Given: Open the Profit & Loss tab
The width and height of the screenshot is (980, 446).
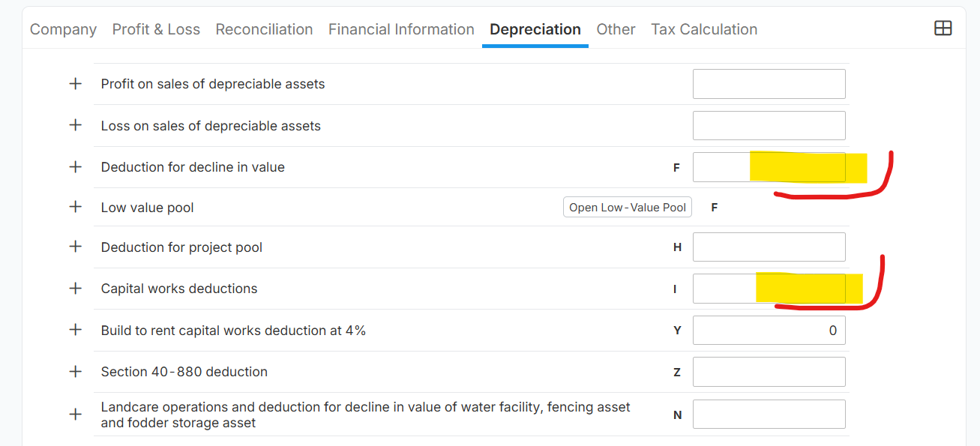Looking at the screenshot, I should coord(156,29).
